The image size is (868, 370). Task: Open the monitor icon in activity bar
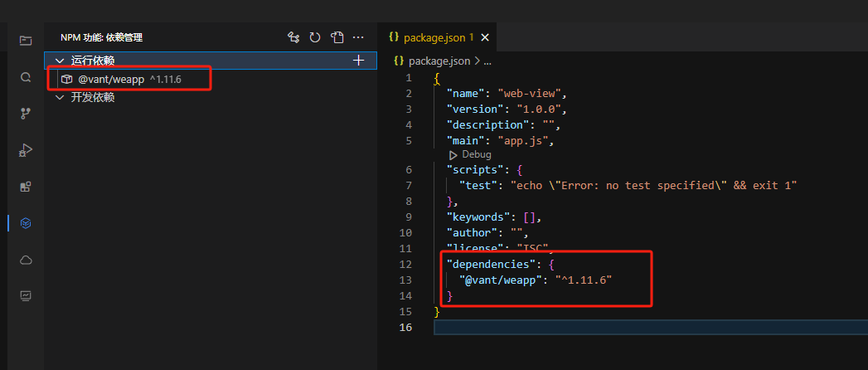[26, 295]
